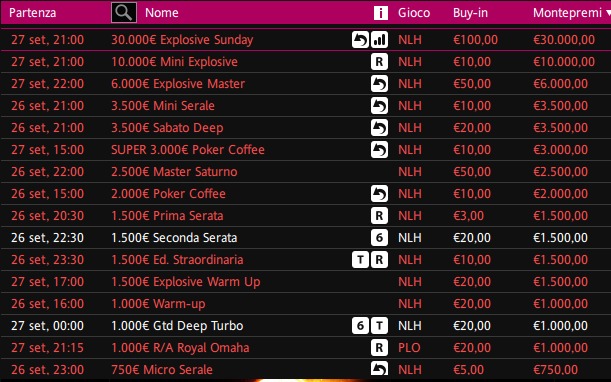Click the leaderboard bars icon on Explosive Sunday
The width and height of the screenshot is (611, 382).
tap(379, 40)
